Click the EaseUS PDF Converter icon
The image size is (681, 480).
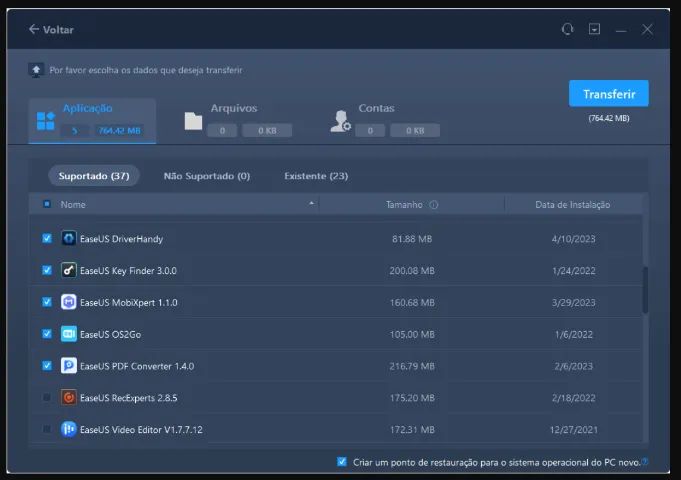[69, 365]
